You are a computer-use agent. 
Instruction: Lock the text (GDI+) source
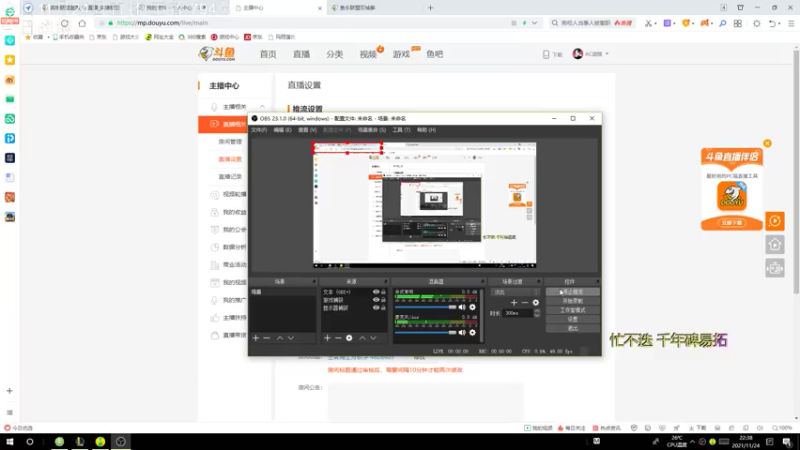coord(383,292)
